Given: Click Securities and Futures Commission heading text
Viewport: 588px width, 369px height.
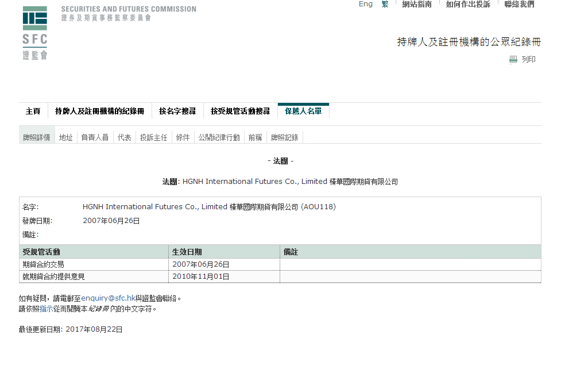Looking at the screenshot, I should tap(129, 9).
